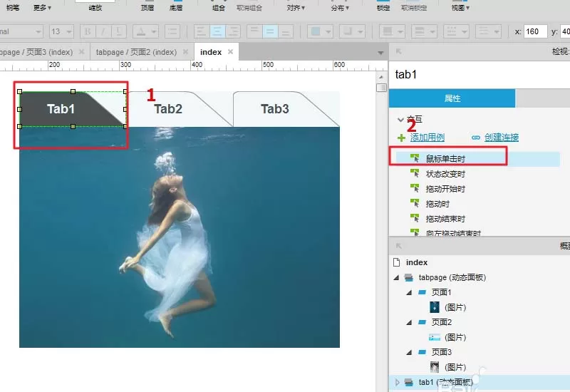The image size is (570, 392).
Task: Select the 属性 tab in inspector
Action: pos(452,98)
